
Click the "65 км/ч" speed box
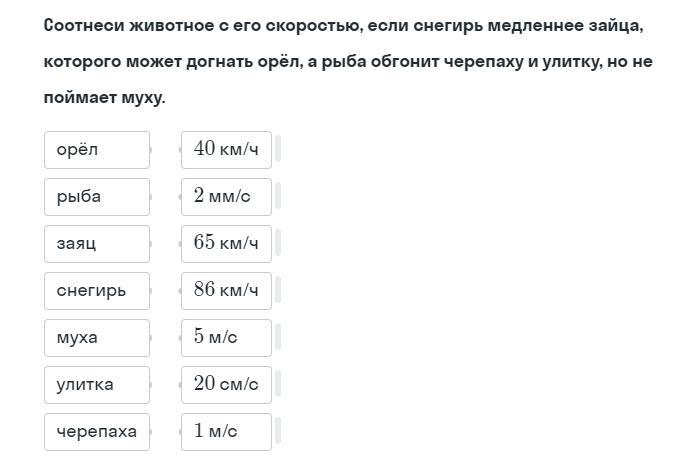226,244
